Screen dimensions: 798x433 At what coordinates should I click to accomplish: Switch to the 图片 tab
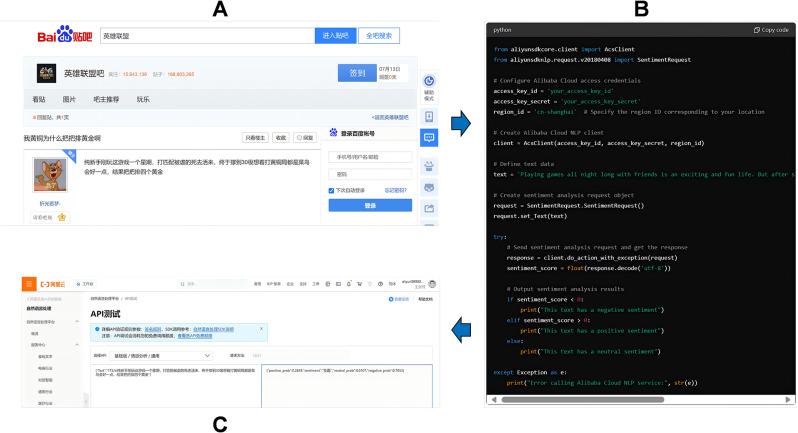click(x=69, y=99)
